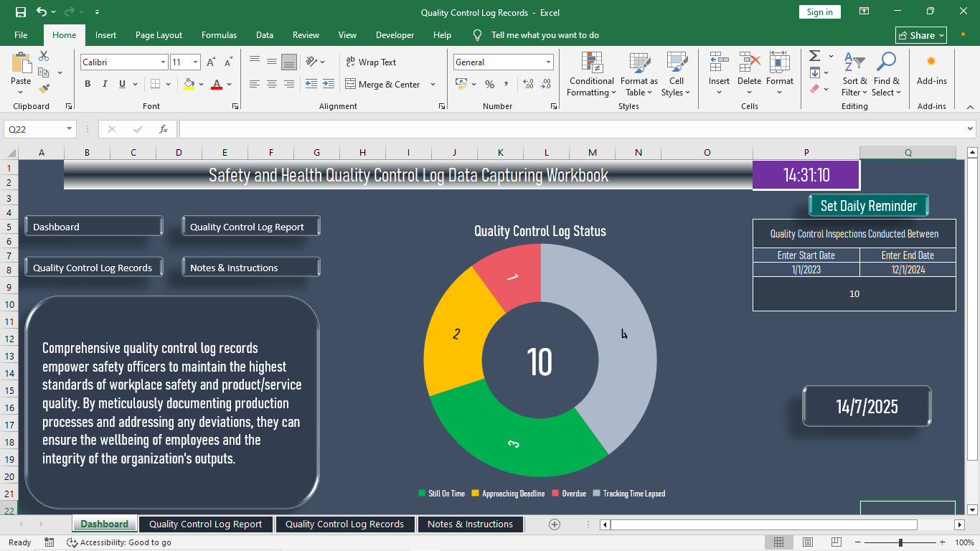Click the Sign in button
Image resolution: width=980 pixels, height=551 pixels.
[819, 12]
